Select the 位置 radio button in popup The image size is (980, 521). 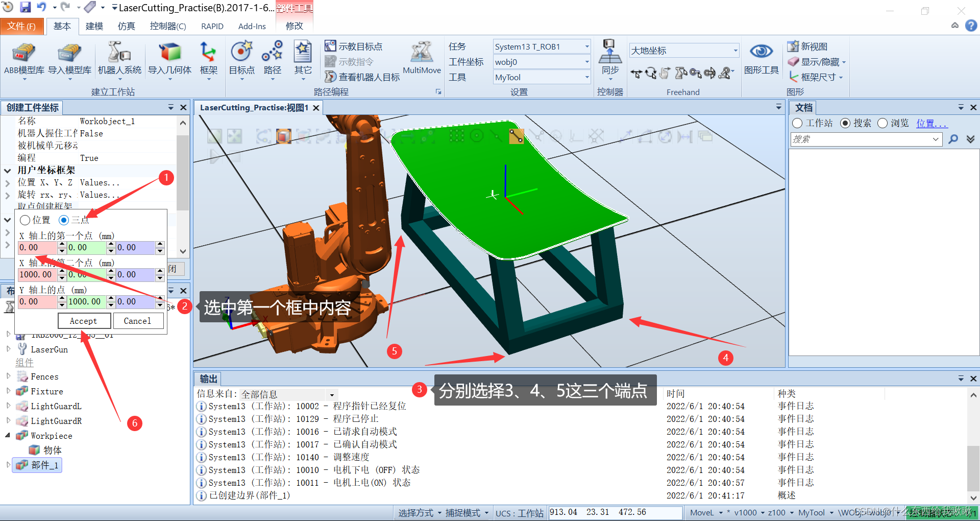(25, 220)
